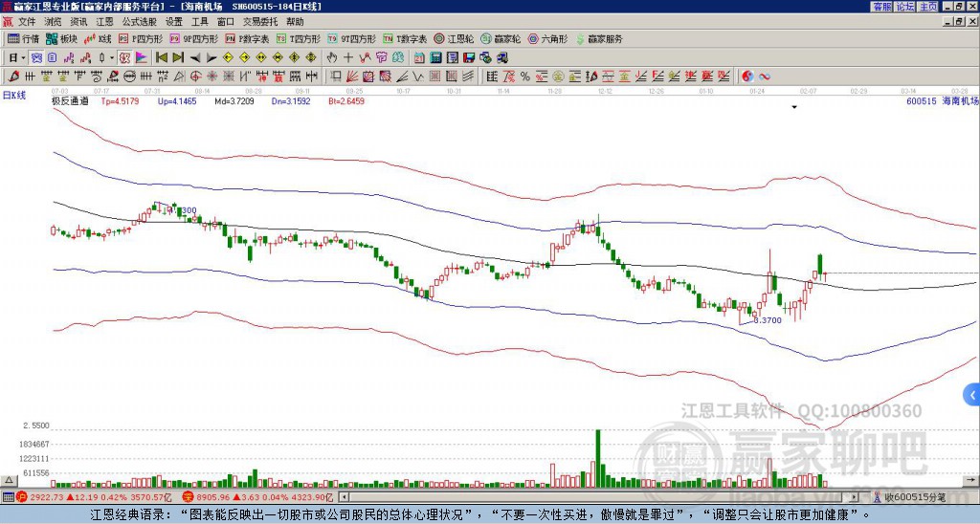980x524 pixels.
Task: Open the 帮助 menu
Action: pos(295,22)
